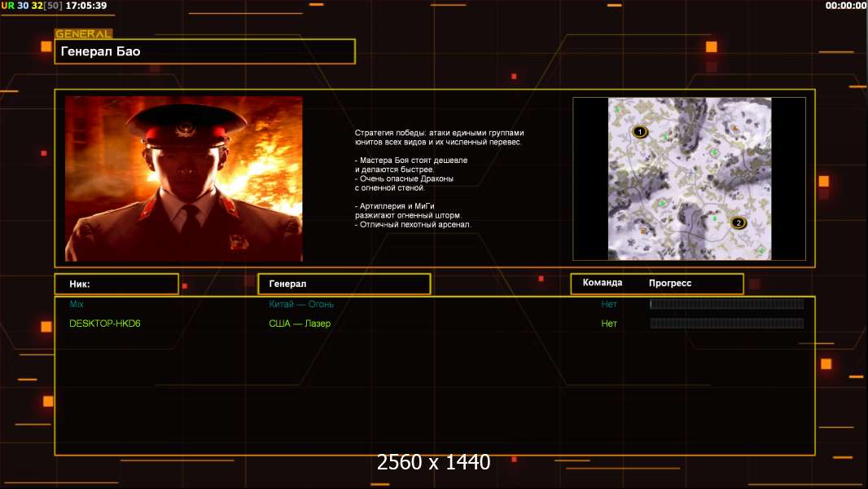Open the Китай — Огонь faction entry
This screenshot has height=489, width=868.
pyautogui.click(x=301, y=304)
